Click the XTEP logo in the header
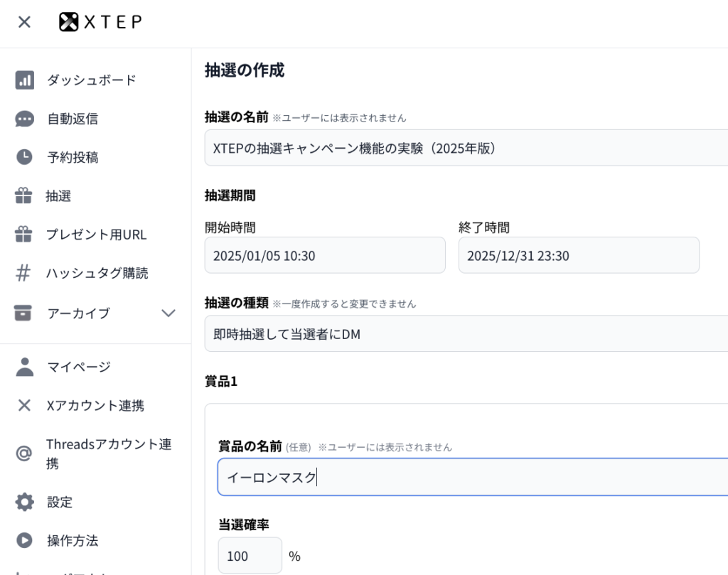Image resolution: width=728 pixels, height=575 pixels. click(x=100, y=22)
